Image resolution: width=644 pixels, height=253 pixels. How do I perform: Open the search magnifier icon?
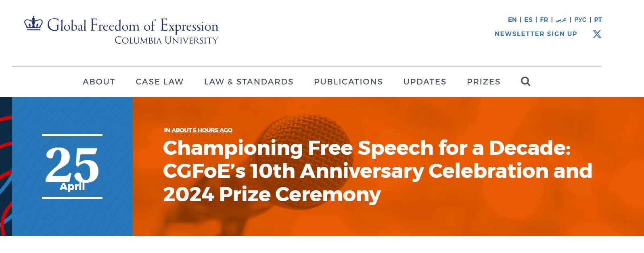pyautogui.click(x=525, y=82)
